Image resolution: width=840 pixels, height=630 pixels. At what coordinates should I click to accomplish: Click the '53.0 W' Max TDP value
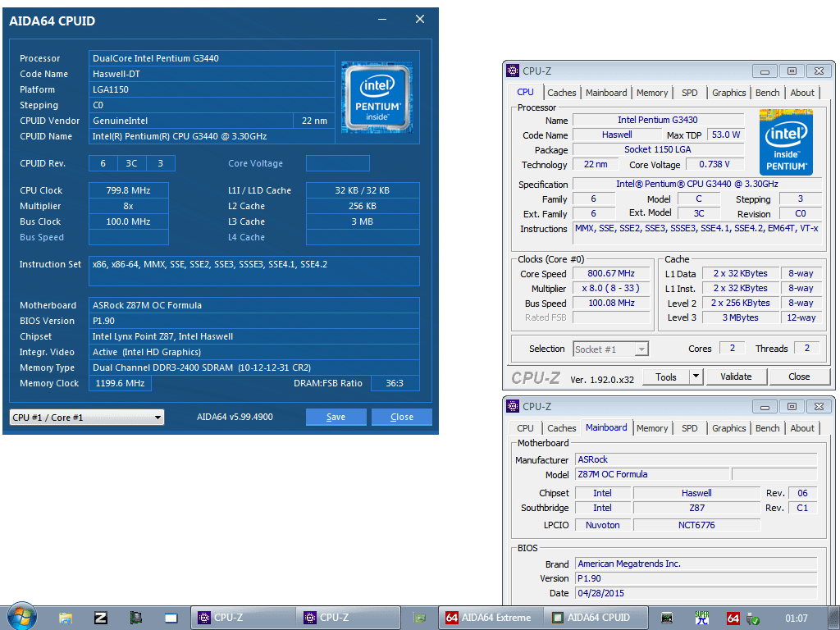pos(726,135)
